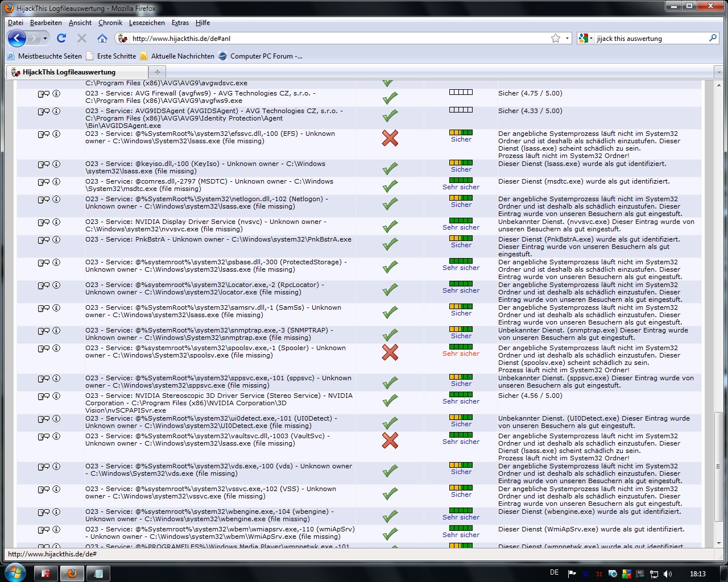Click the green checkmark for PnkBstrA service

click(390, 244)
